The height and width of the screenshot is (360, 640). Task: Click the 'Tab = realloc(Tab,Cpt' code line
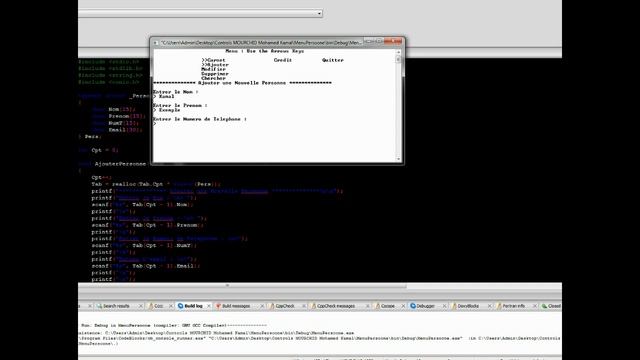(156, 184)
